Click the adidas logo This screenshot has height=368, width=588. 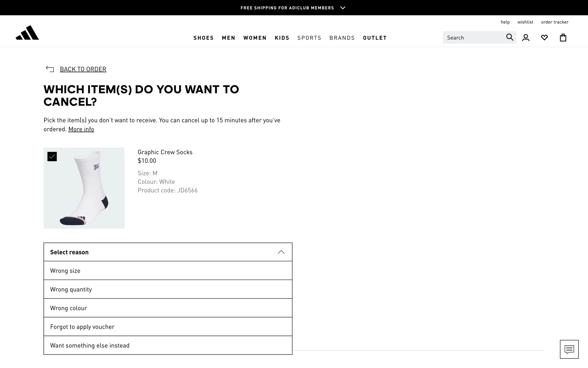pos(27,33)
